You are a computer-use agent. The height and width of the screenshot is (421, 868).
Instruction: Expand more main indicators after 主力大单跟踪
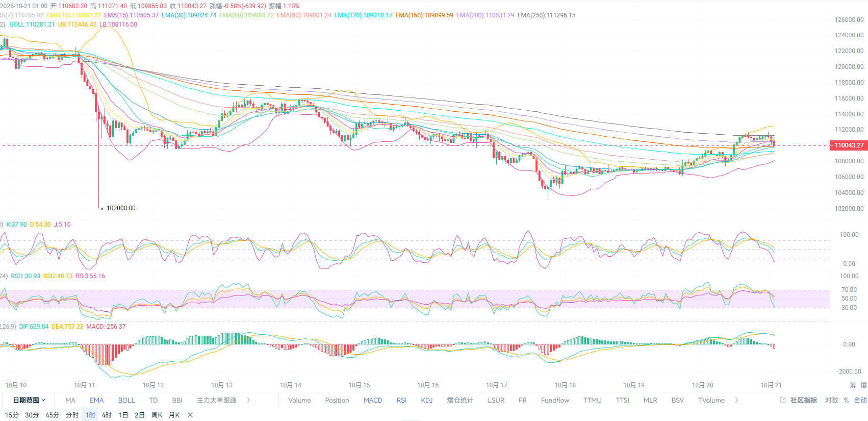tap(248, 400)
